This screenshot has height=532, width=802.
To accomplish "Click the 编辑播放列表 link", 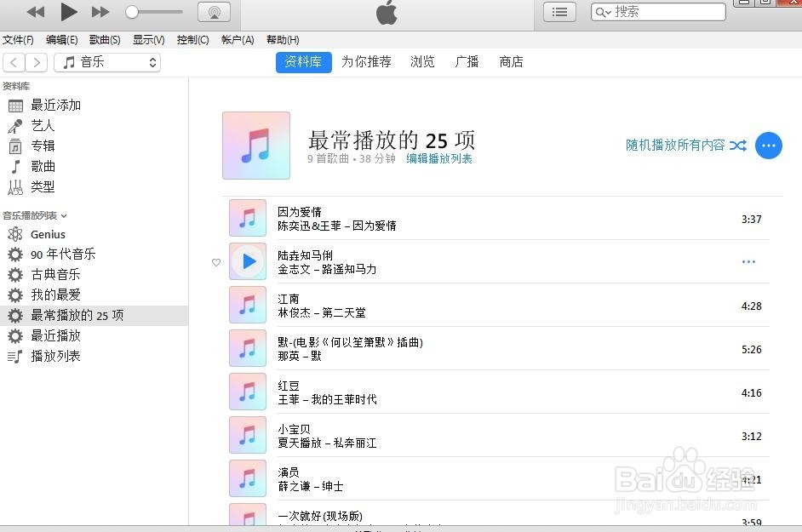I will pos(438,158).
